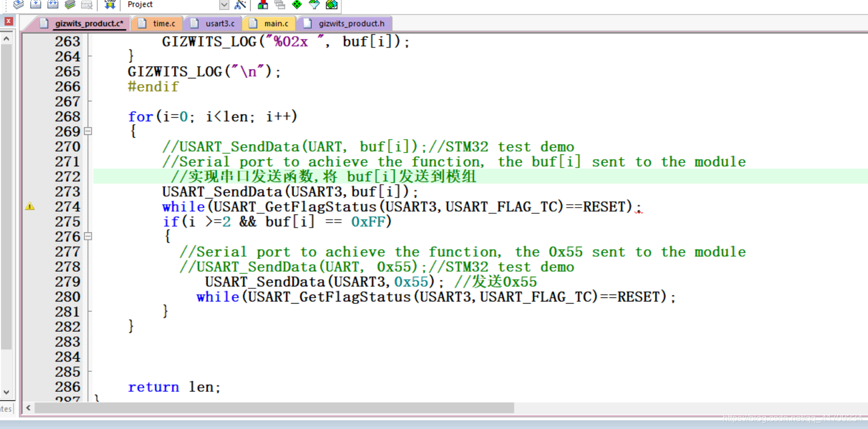The height and width of the screenshot is (429, 868).
Task: Click the Rebuild all target files icon
Action: [x=53, y=5]
